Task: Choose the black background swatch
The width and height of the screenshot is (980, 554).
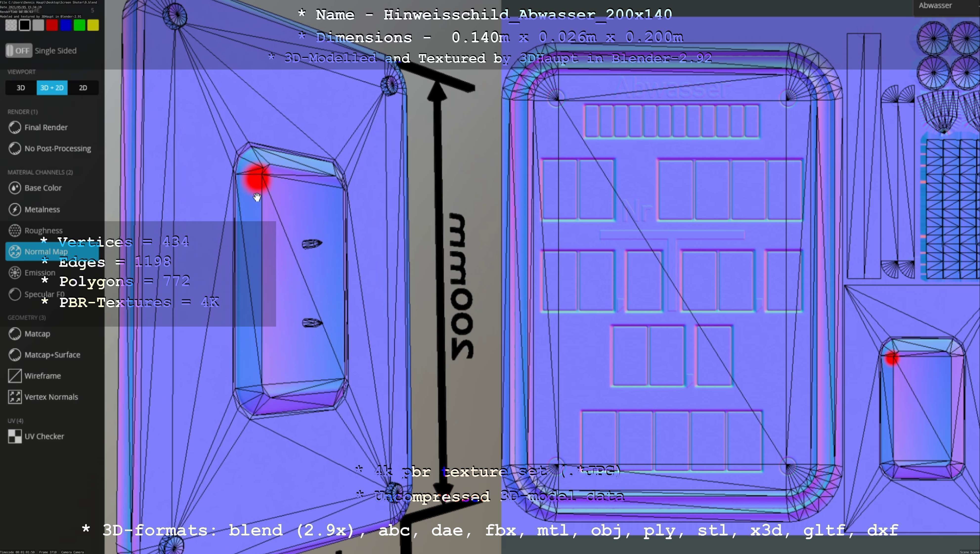Action: pos(25,25)
